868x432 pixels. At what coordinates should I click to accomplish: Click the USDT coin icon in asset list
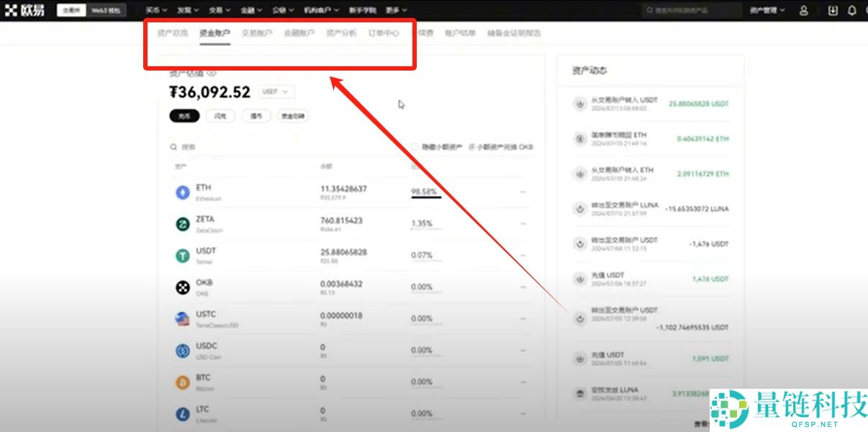(183, 254)
